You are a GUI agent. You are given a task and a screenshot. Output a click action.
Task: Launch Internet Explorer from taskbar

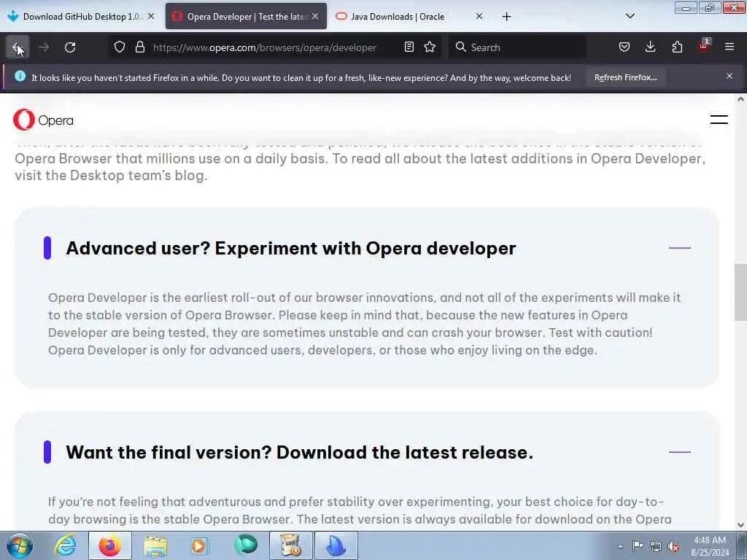point(65,545)
